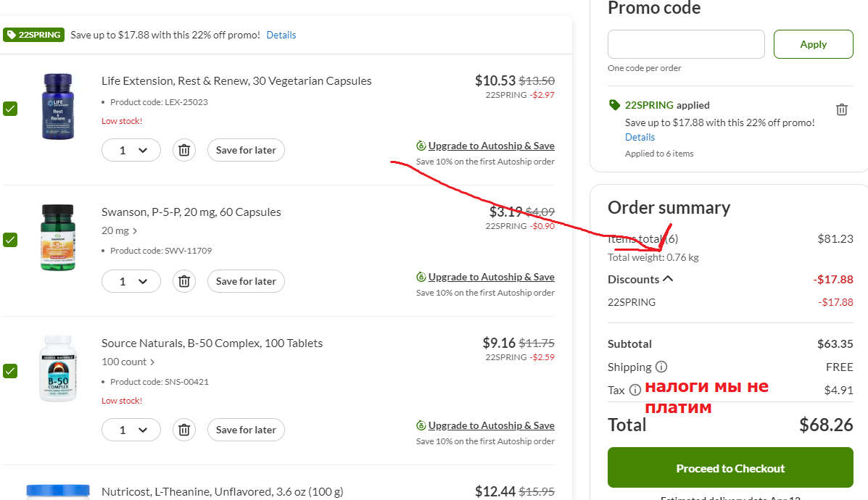This screenshot has height=500, width=868.
Task: Uncheck the Life Extension Rest & Renew checkbox
Action: 10,109
